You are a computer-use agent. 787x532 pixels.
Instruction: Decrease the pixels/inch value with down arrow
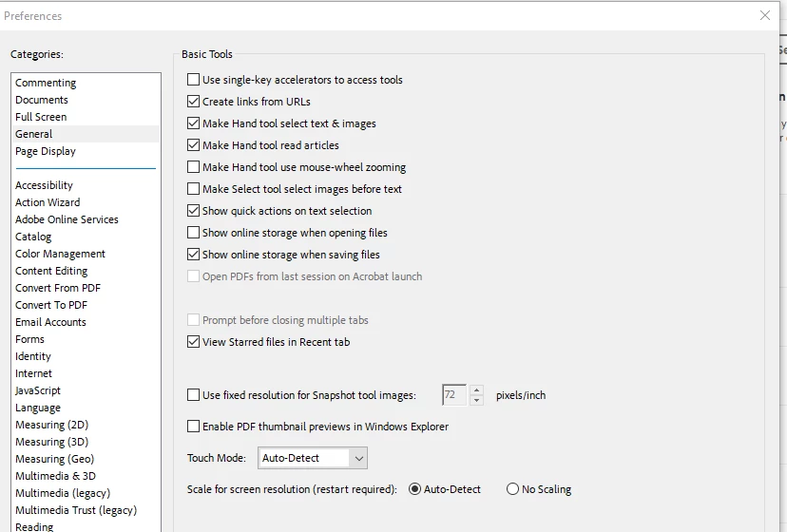(x=476, y=400)
